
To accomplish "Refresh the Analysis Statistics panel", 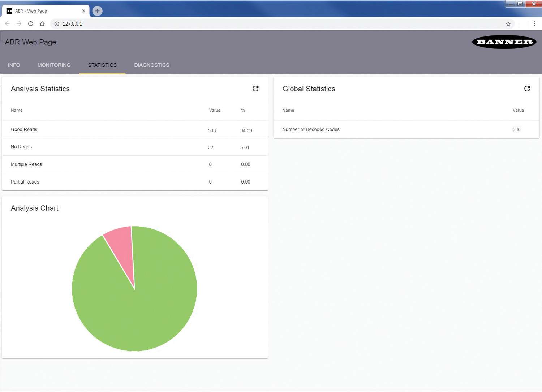I will point(255,89).
